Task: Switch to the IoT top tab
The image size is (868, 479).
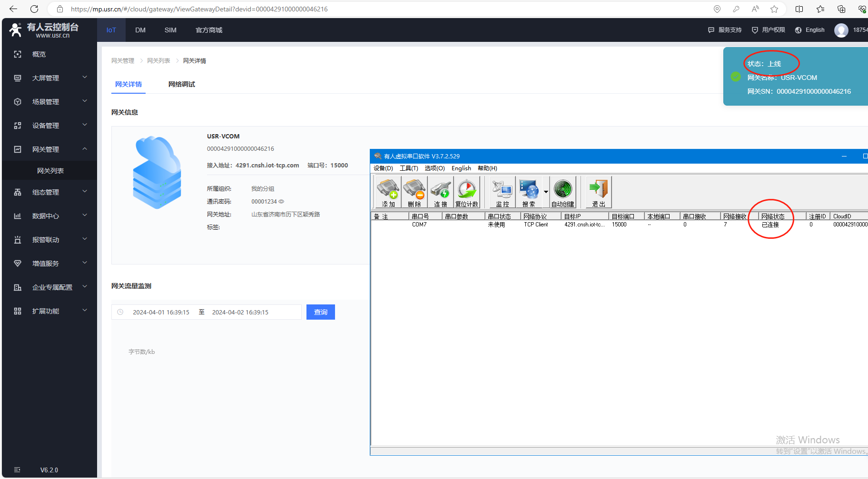Action: point(111,30)
